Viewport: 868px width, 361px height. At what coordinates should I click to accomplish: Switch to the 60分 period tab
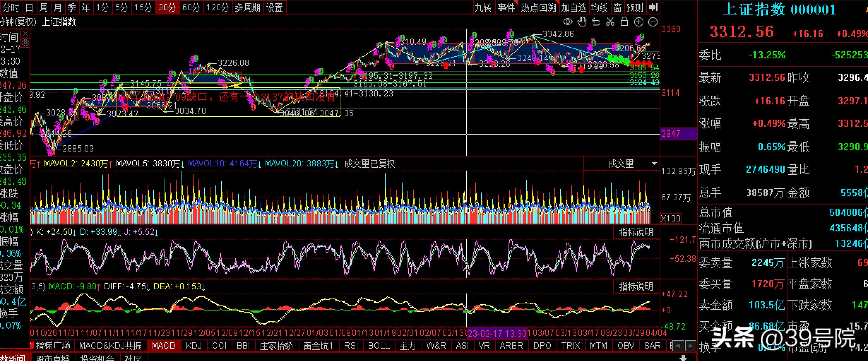point(191,7)
